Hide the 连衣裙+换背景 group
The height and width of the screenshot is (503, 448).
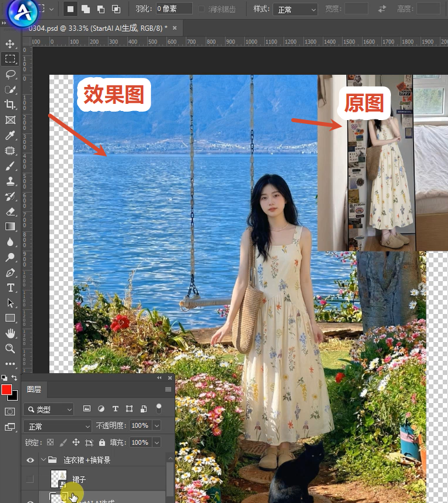tap(30, 460)
